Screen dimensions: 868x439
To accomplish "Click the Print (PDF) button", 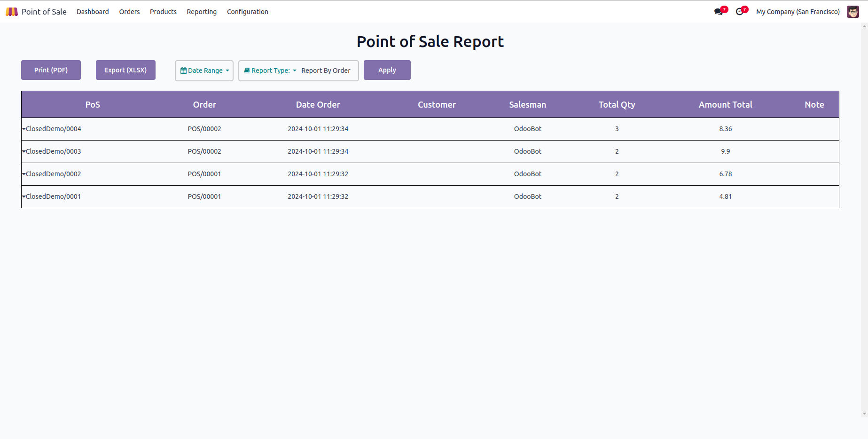I will (x=51, y=70).
